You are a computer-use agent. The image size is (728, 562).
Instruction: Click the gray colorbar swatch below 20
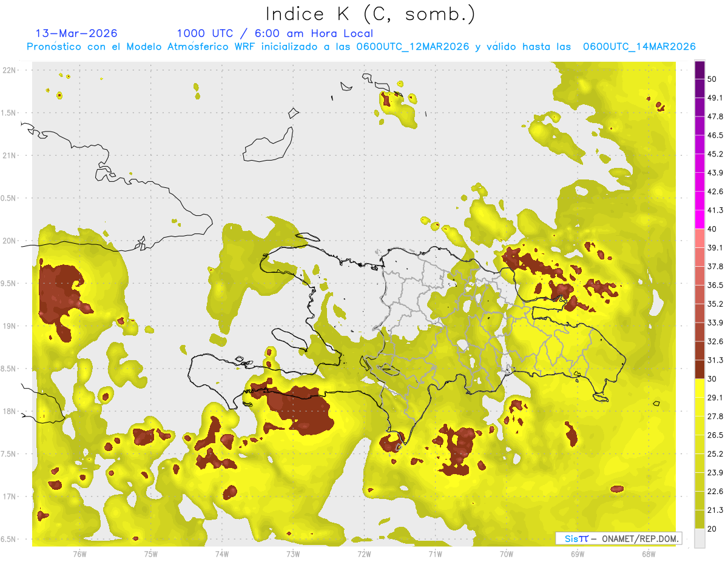point(699,538)
